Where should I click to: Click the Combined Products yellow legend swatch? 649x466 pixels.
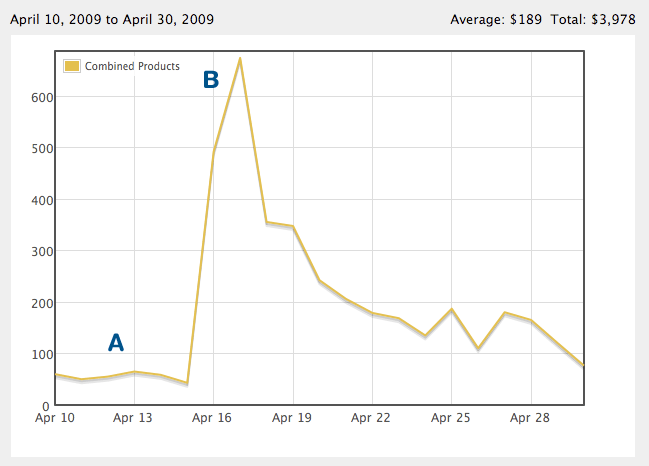[72, 66]
